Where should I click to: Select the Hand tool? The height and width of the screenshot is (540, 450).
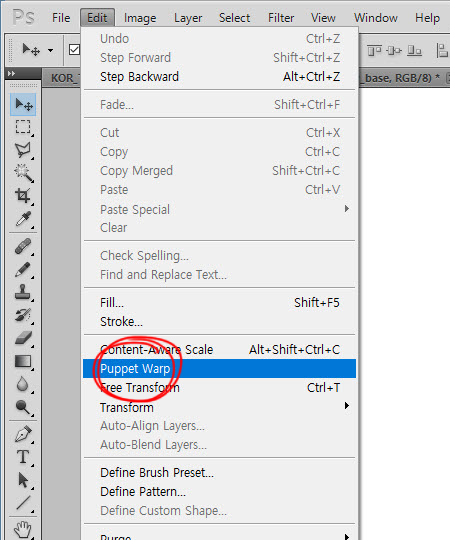(23, 530)
